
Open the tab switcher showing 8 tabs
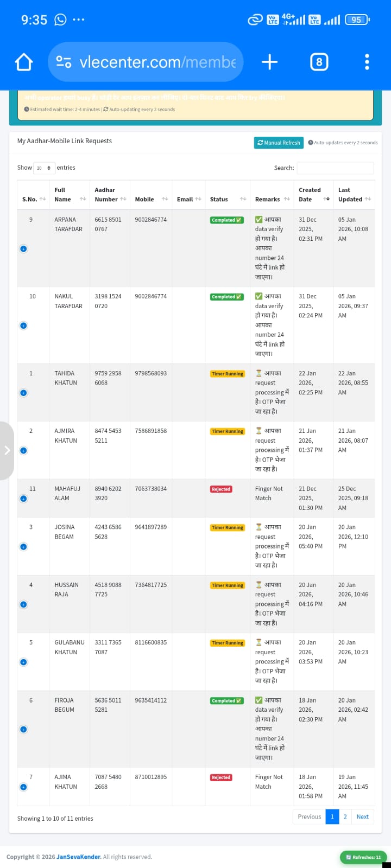pyautogui.click(x=319, y=62)
